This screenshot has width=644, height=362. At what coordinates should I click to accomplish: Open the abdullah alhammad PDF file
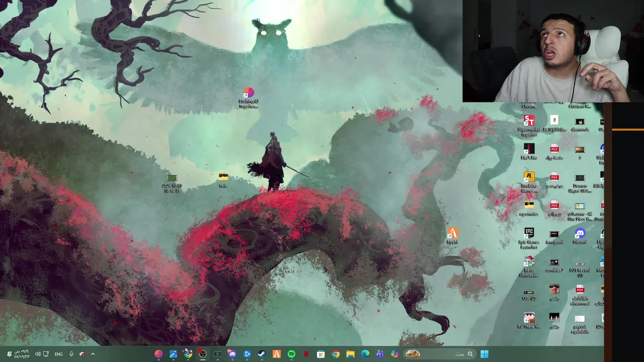click(580, 296)
